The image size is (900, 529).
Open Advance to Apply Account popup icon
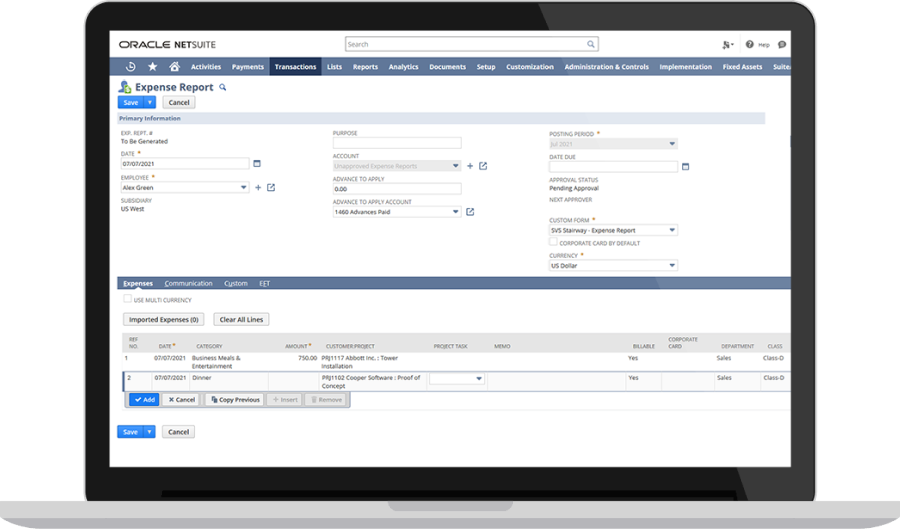click(470, 212)
